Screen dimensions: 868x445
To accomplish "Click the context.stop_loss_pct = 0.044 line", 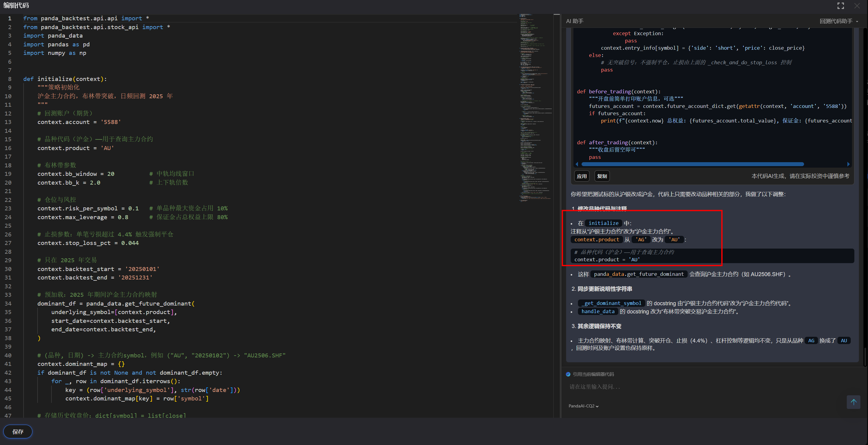I will [x=88, y=243].
